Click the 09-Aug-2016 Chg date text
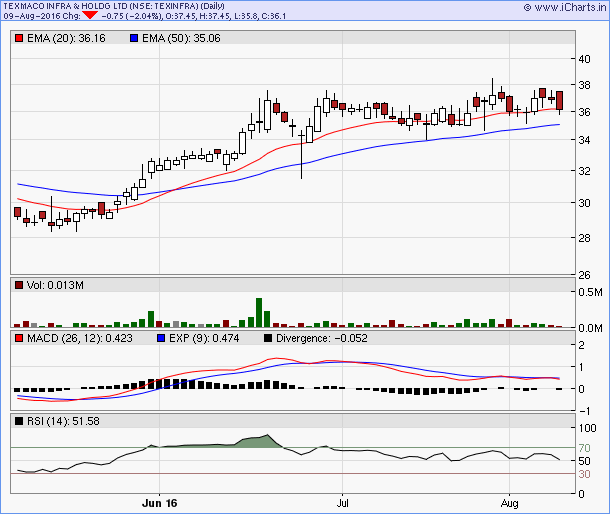610x514 pixels. (x=42, y=16)
